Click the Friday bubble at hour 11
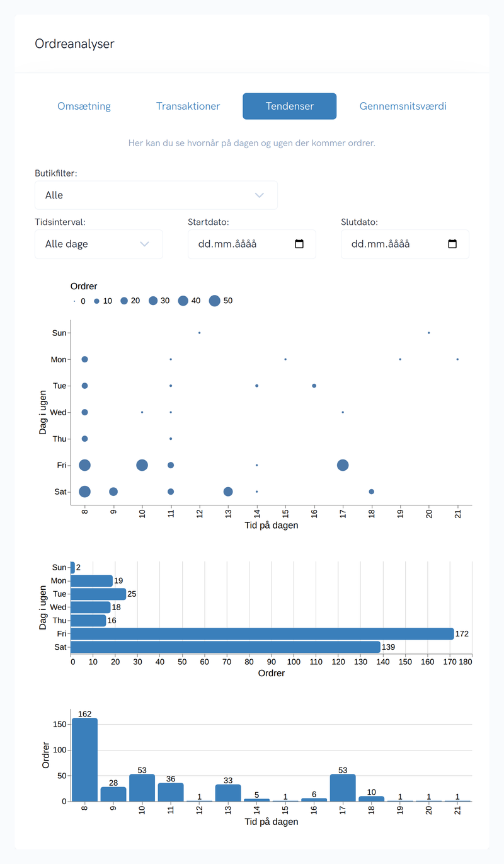 point(171,465)
